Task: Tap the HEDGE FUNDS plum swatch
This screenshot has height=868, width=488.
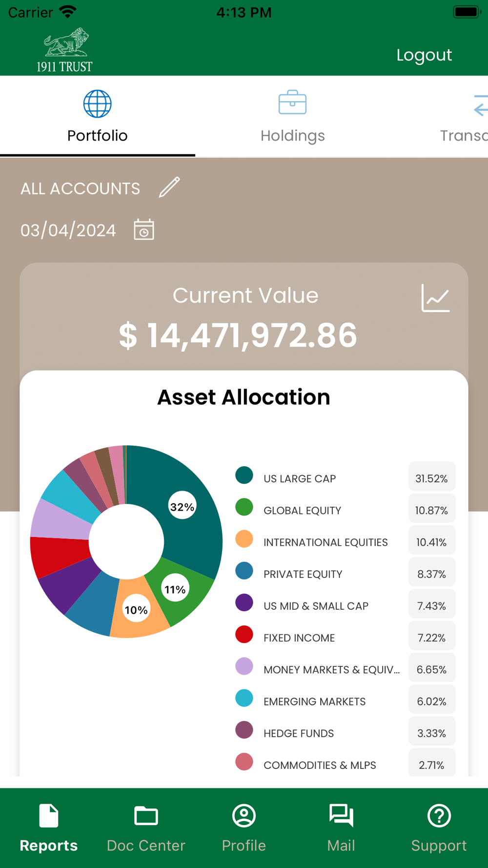Action: (x=244, y=730)
